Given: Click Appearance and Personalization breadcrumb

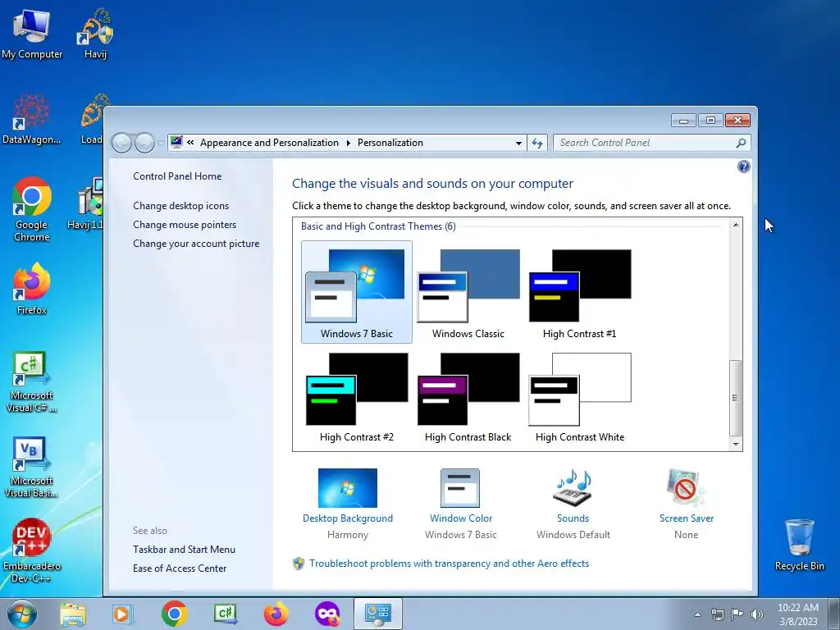Looking at the screenshot, I should coord(269,143).
